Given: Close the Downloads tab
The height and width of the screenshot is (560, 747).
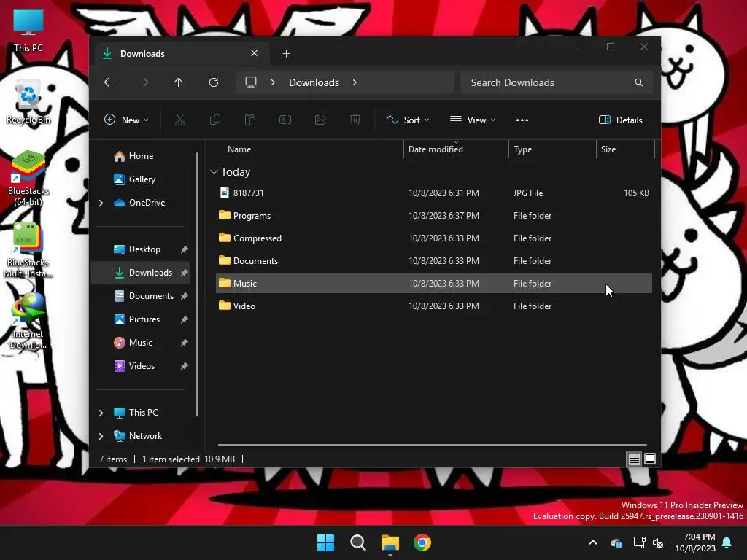Looking at the screenshot, I should point(255,53).
